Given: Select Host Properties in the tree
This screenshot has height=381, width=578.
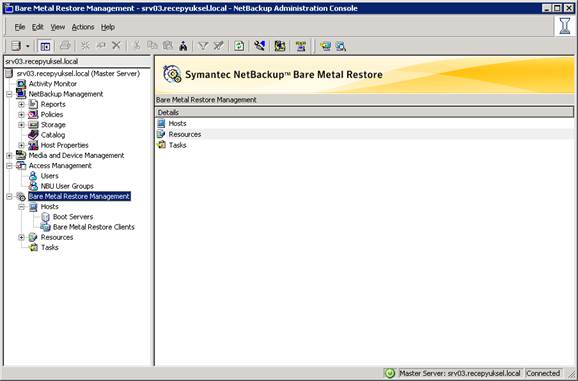Looking at the screenshot, I should 65,145.
